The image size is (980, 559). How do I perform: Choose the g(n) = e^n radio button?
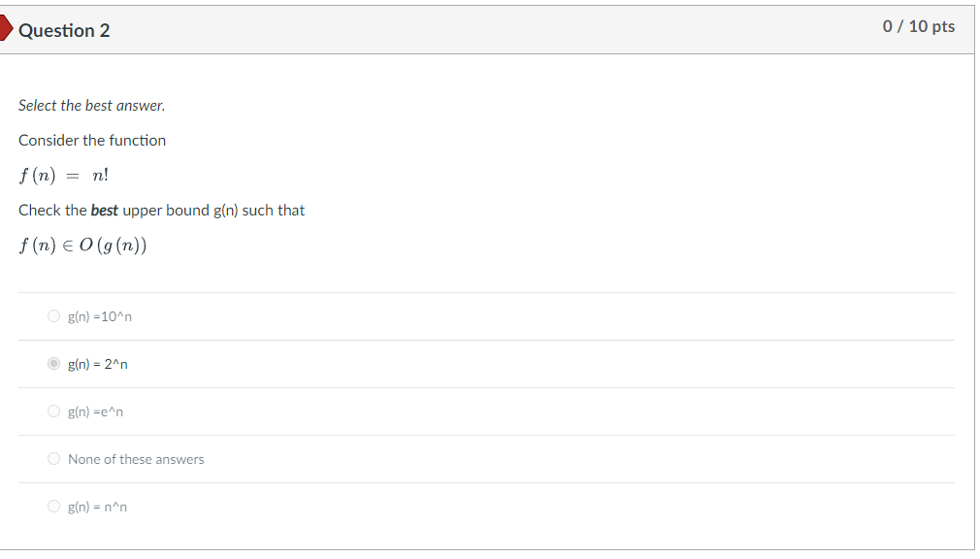[53, 411]
